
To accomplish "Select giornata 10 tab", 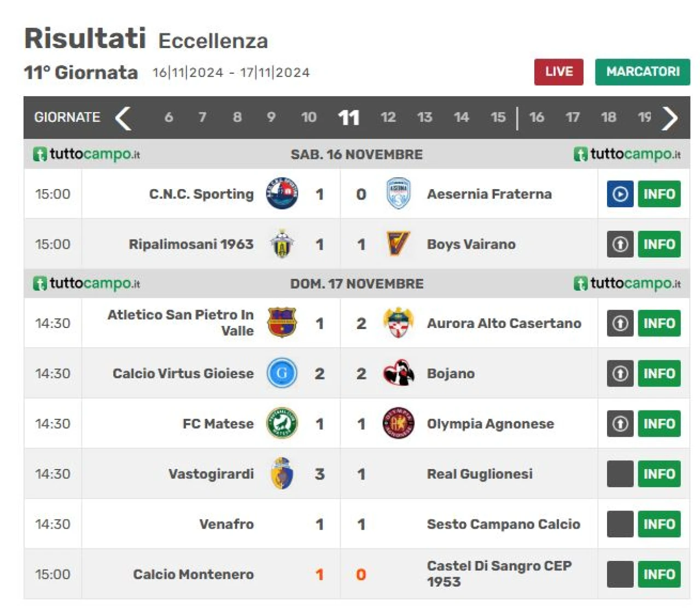I will 308,117.
